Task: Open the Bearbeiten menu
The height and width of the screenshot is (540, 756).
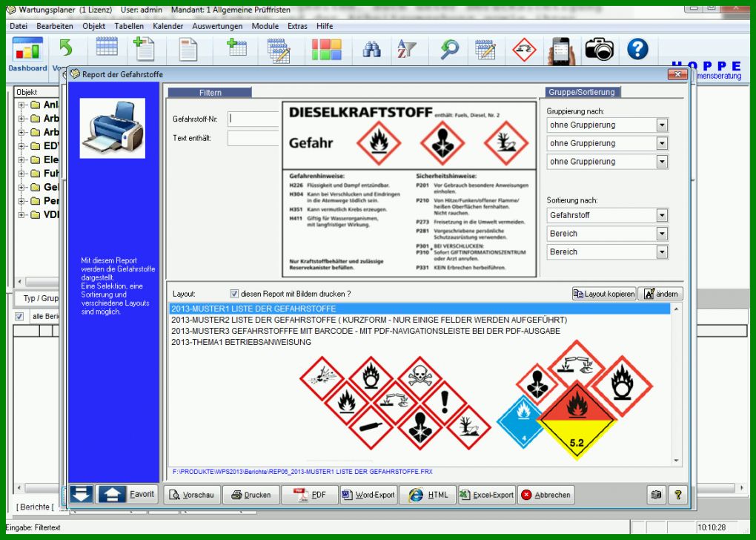Action: pyautogui.click(x=55, y=26)
